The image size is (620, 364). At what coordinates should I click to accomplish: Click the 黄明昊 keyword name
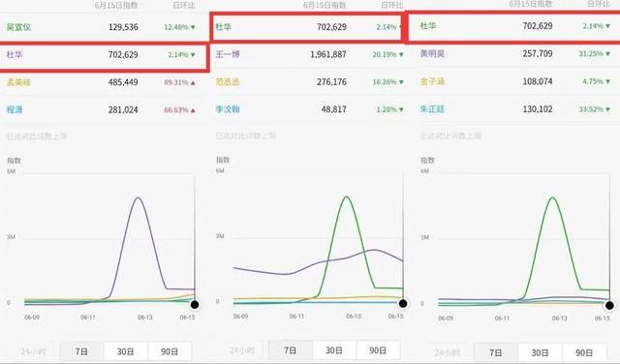[432, 53]
